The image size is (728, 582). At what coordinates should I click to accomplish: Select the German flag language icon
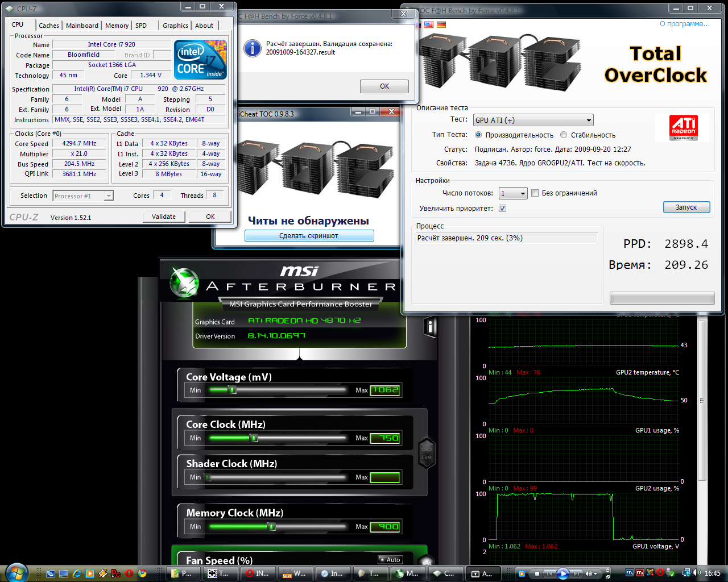[x=441, y=24]
